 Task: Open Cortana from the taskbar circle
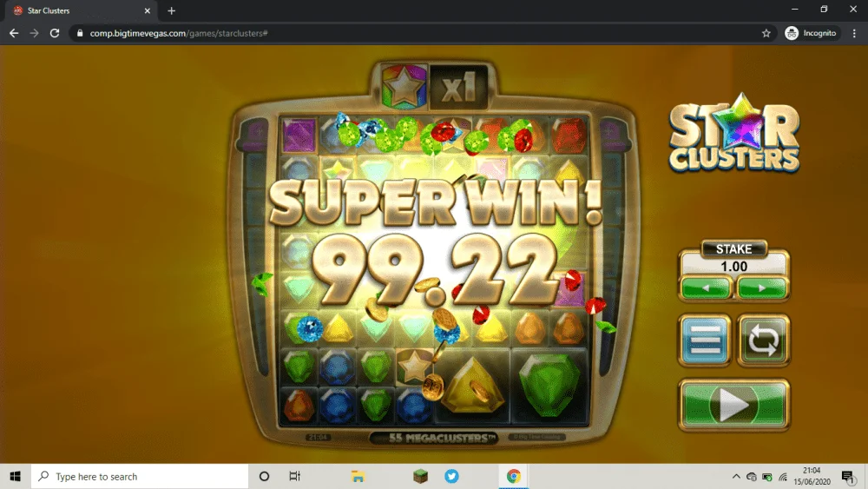coord(264,476)
